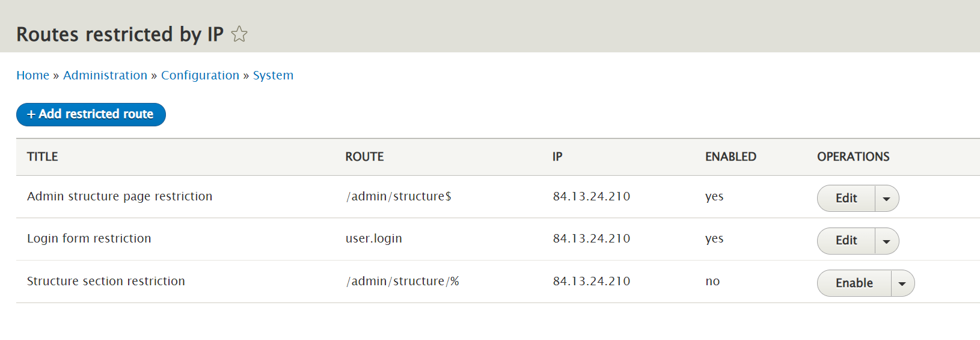Edit the Admin structure page restriction

pyautogui.click(x=846, y=198)
